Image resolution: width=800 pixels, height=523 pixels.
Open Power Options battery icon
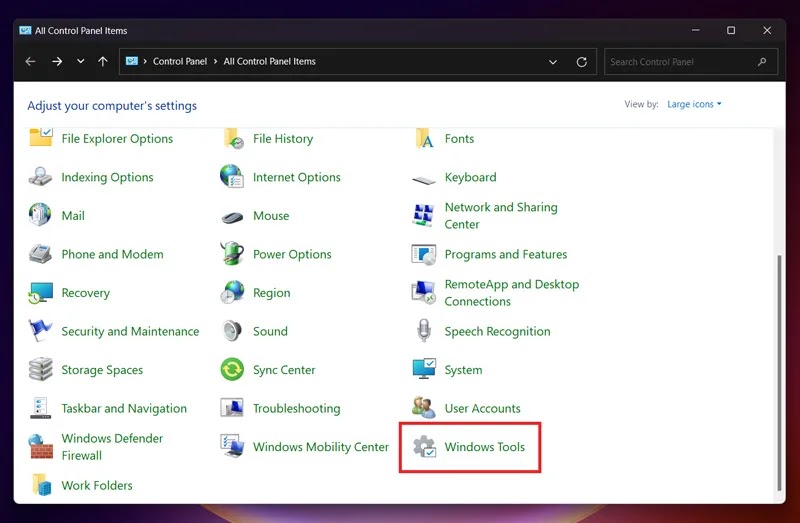point(232,253)
